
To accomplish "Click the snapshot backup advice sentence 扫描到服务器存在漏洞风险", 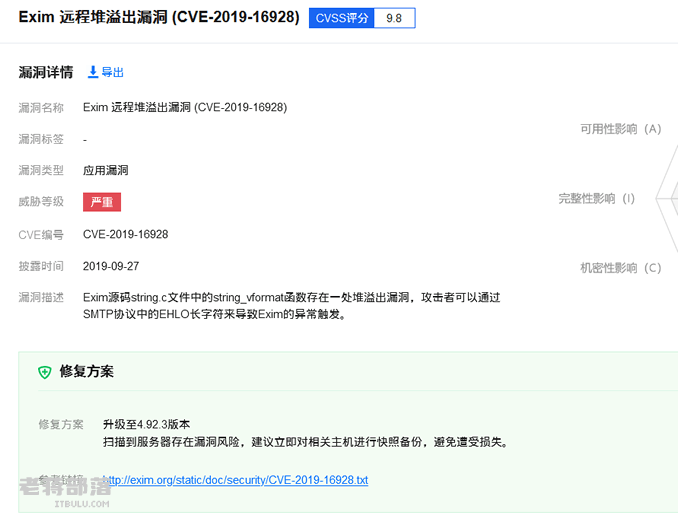I will [x=306, y=442].
